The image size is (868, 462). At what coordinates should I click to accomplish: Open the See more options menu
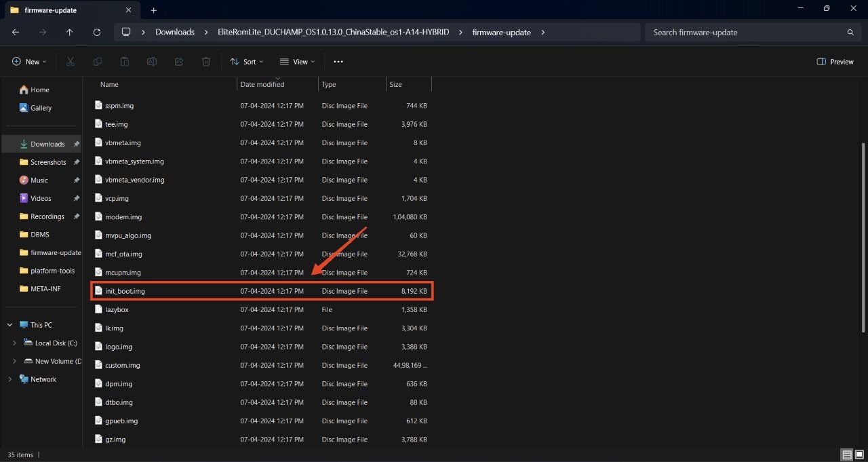pyautogui.click(x=338, y=62)
